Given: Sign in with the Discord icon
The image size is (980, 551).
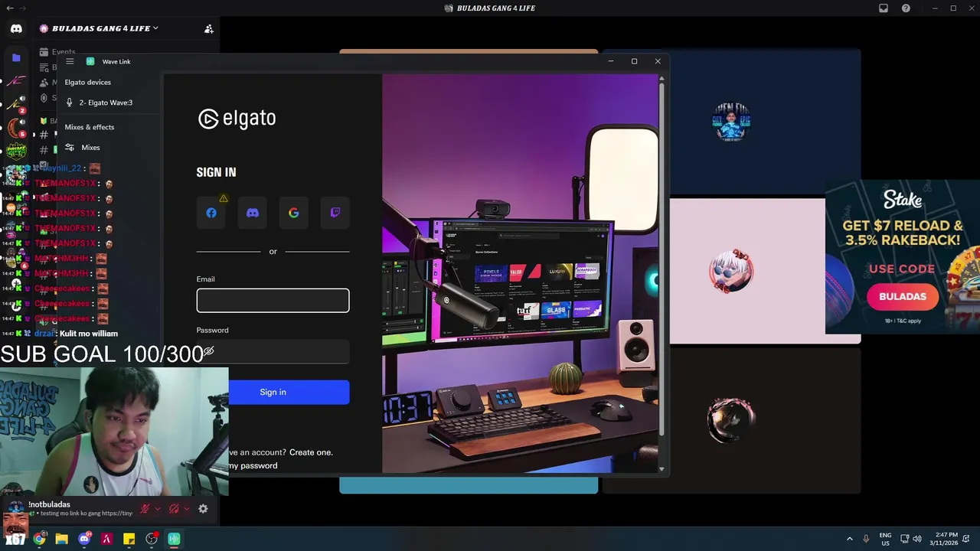Looking at the screenshot, I should (253, 213).
